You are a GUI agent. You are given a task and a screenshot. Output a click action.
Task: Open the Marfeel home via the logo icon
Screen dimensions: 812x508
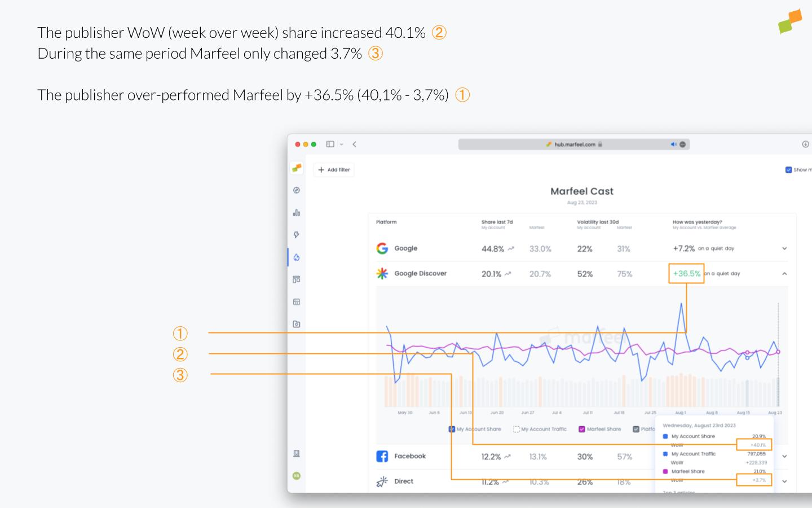(x=297, y=168)
